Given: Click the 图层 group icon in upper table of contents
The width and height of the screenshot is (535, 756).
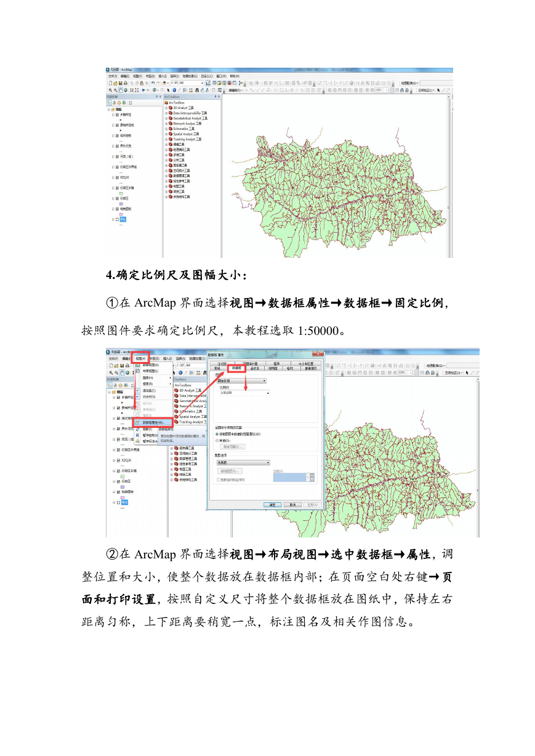Looking at the screenshot, I should pyautogui.click(x=113, y=110).
